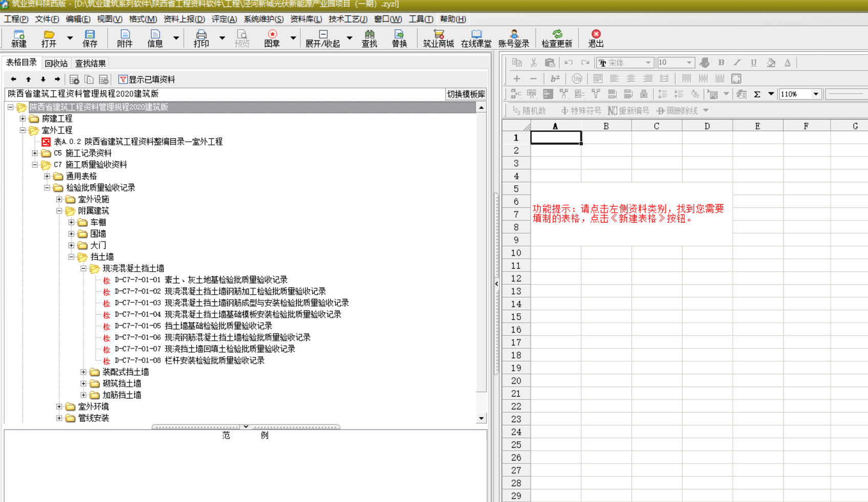Viewport: 868px width, 502px height.
Task: Open the 工程(P) menu
Action: (x=16, y=19)
